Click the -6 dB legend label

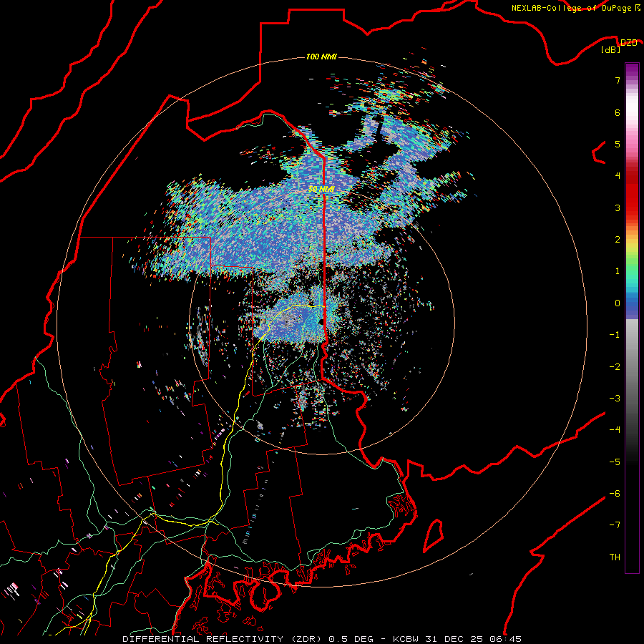pos(615,494)
